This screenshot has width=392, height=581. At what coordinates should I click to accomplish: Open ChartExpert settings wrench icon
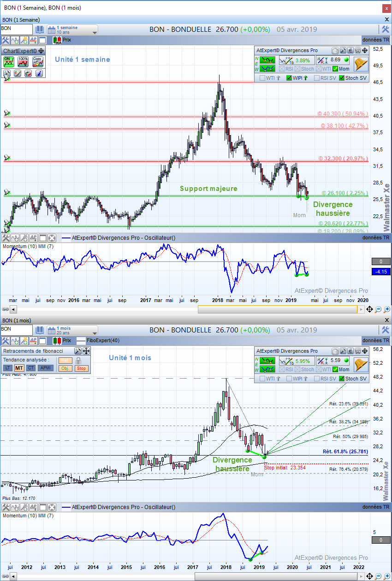pos(7,73)
